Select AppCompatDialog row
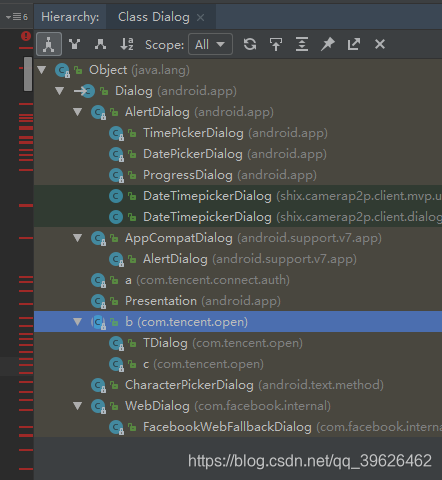Screen dimensions: 442x480 coord(238,238)
